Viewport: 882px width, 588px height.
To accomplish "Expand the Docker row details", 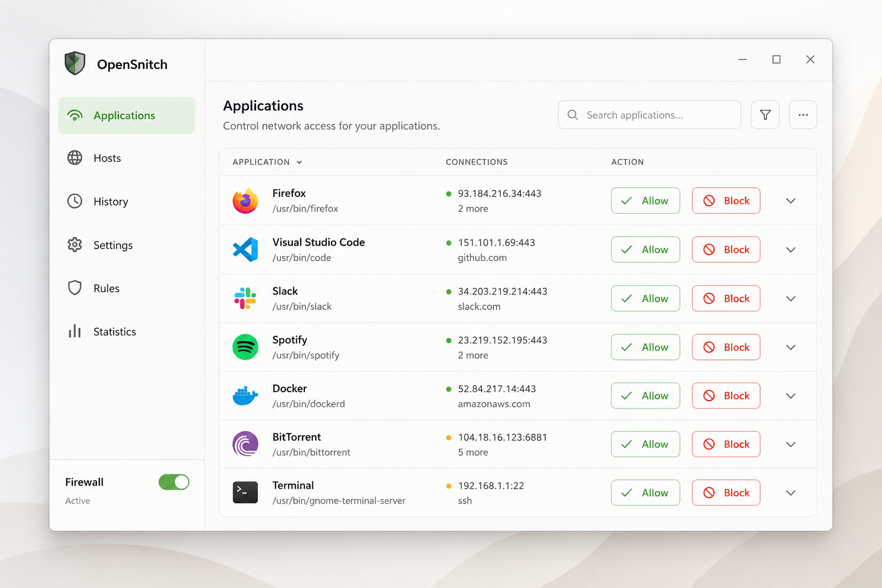I will (791, 396).
